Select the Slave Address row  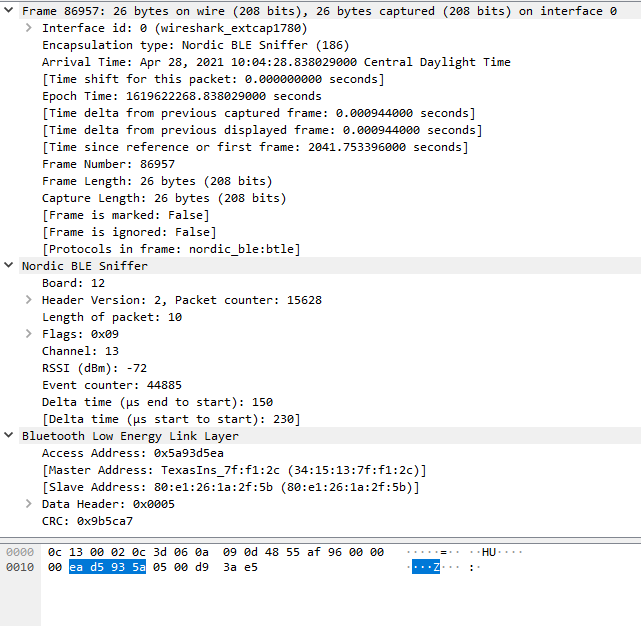click(230, 487)
